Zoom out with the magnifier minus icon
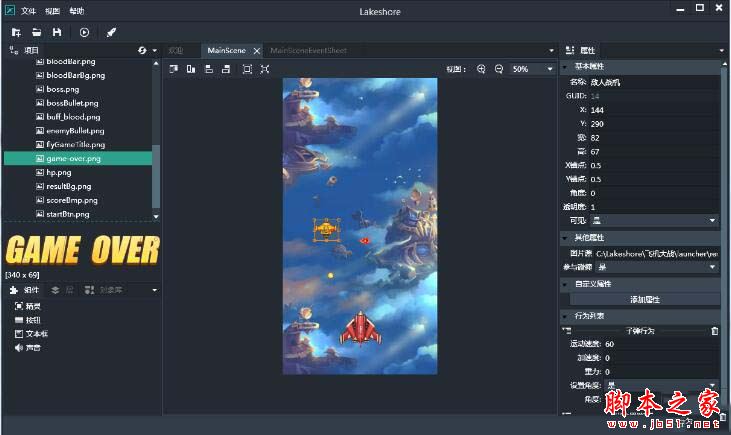The height and width of the screenshot is (435, 731). tap(499, 69)
